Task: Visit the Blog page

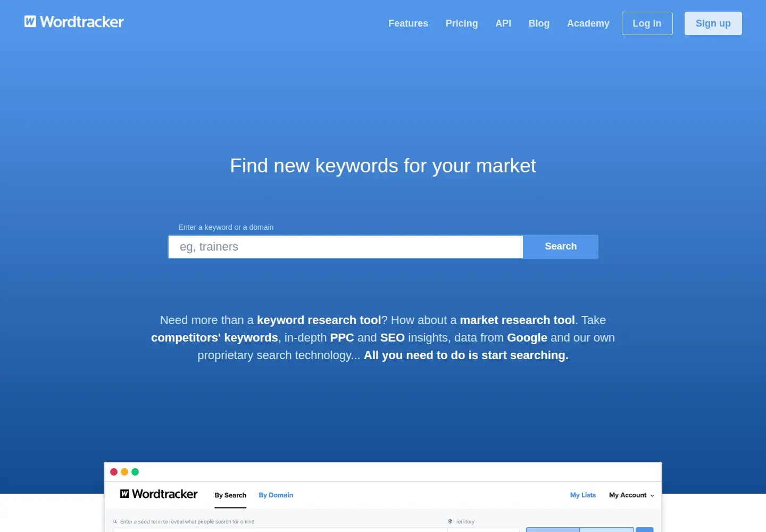Action: (x=539, y=23)
